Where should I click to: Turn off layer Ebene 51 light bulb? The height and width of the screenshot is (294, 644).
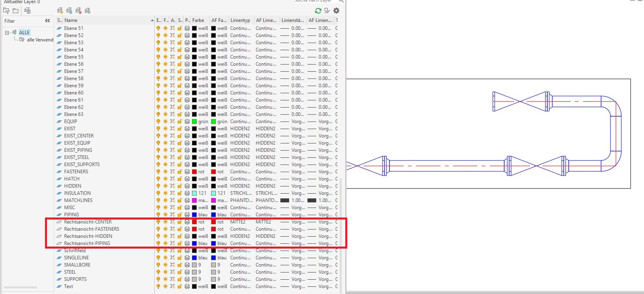click(x=158, y=28)
